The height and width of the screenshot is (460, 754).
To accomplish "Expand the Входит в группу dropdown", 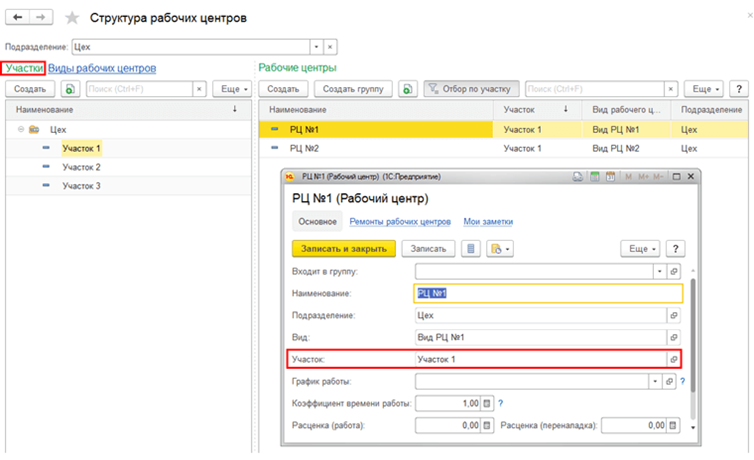I will click(x=659, y=271).
